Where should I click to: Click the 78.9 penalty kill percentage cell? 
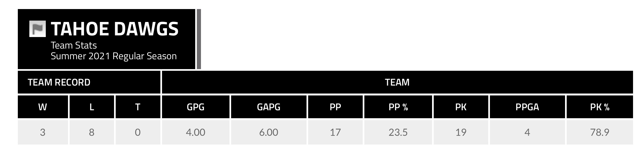(x=600, y=132)
